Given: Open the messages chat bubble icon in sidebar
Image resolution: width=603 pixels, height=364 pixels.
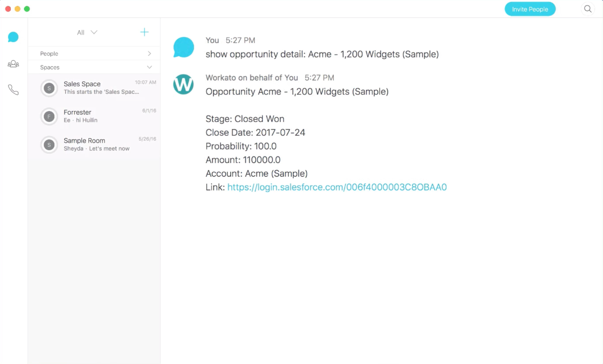Looking at the screenshot, I should point(13,37).
